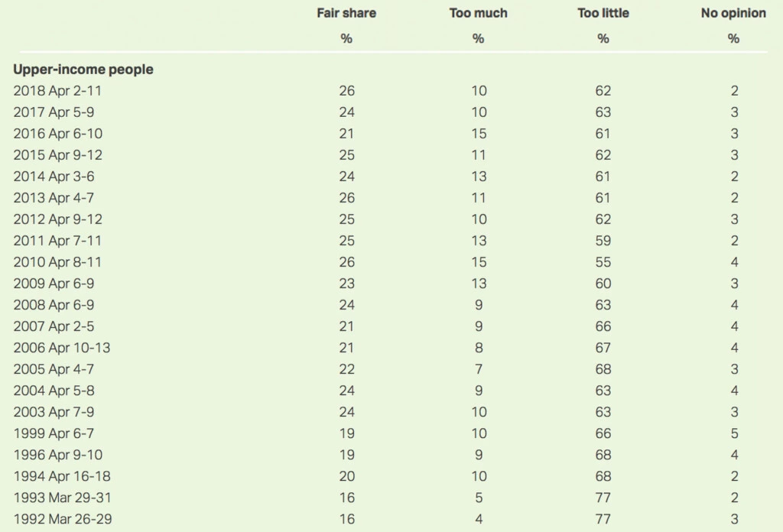Click the "2013 Apr 4-7" row label

tap(54, 198)
